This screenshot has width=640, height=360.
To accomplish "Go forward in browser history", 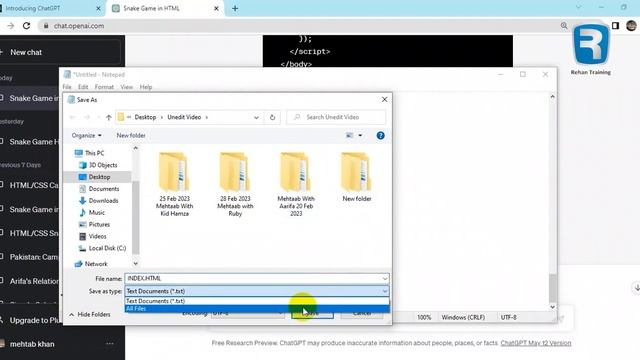I will 10,26.
